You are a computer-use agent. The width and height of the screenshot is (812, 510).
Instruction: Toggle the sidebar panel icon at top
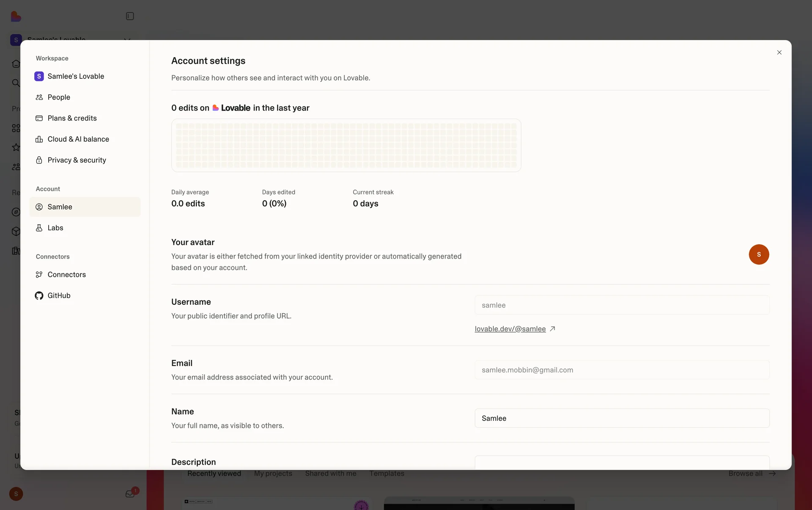[x=130, y=16]
